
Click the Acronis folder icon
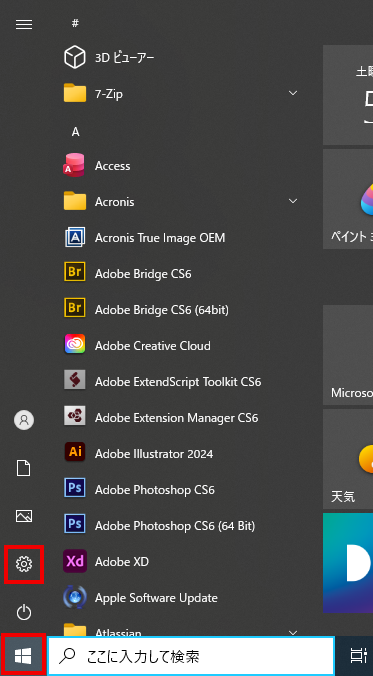75,201
